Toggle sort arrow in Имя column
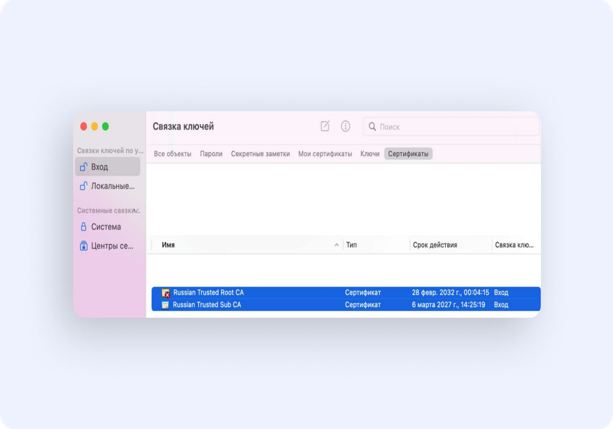The image size is (613, 429). coord(337,245)
